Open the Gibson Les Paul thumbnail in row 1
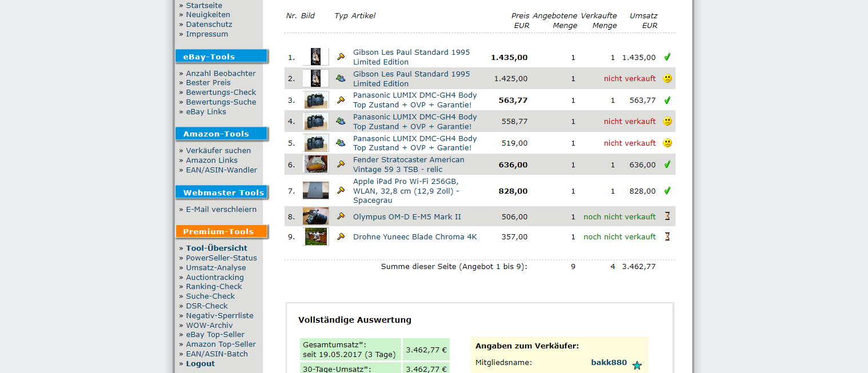The image size is (868, 373). click(x=316, y=57)
